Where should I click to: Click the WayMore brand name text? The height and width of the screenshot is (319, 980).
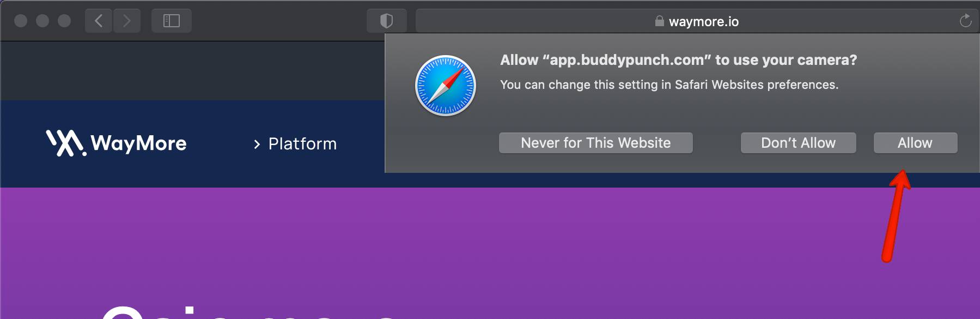click(x=138, y=143)
